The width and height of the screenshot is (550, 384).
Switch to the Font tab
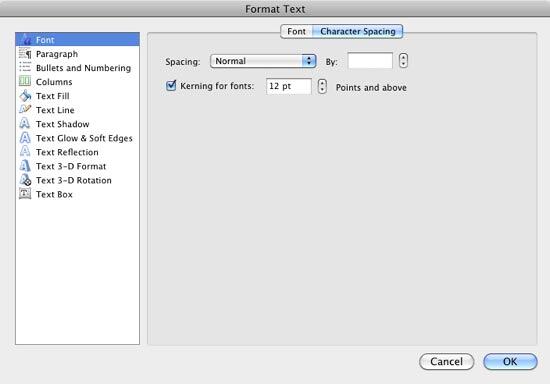296,31
